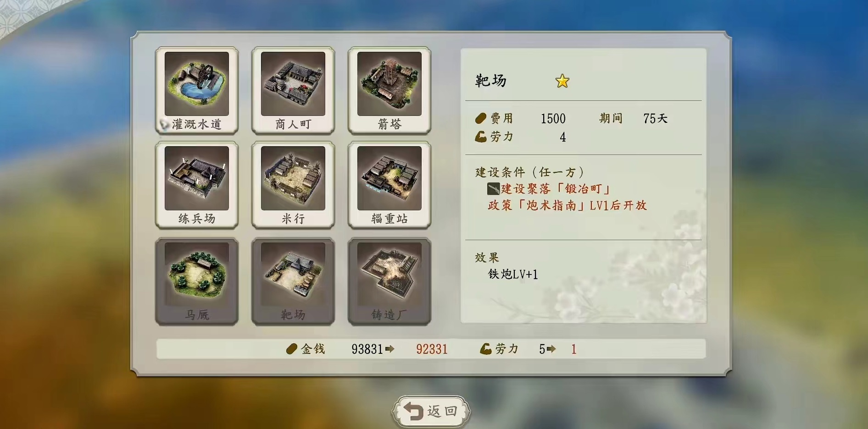Click the 锻冶町 settlement requirement icon
Screen dimensions: 868x429
(493, 188)
